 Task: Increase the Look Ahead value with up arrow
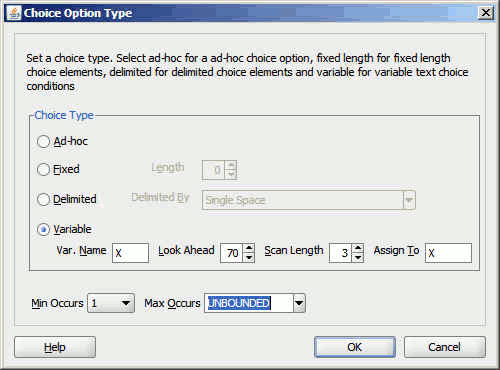249,248
